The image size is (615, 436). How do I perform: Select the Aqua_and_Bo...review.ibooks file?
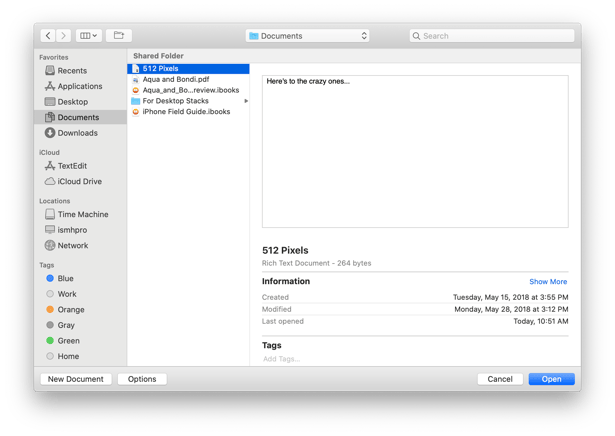tap(188, 90)
